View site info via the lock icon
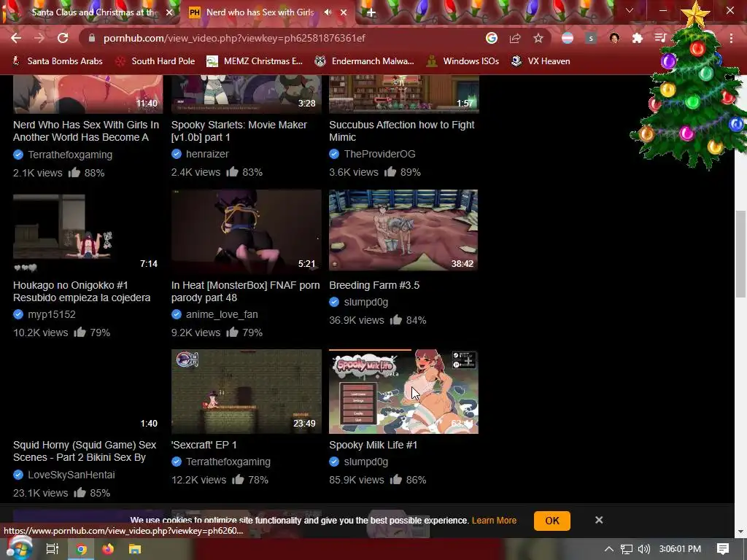 point(92,38)
